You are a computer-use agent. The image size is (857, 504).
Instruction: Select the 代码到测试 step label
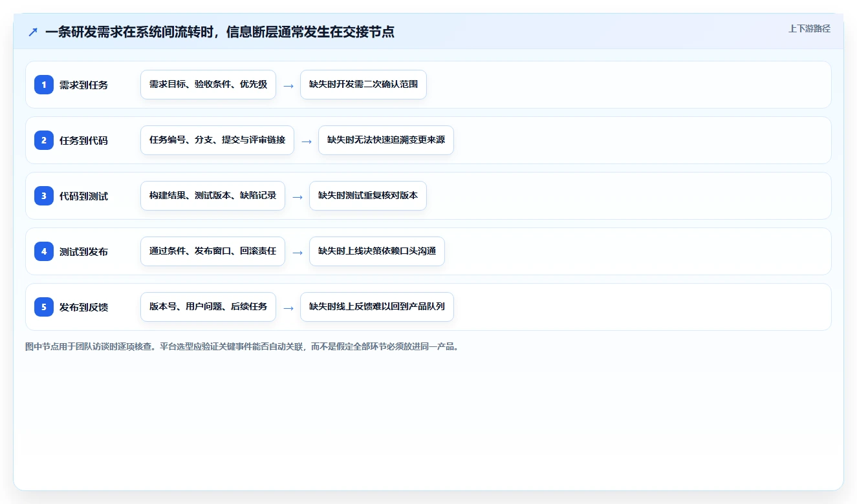coord(83,196)
